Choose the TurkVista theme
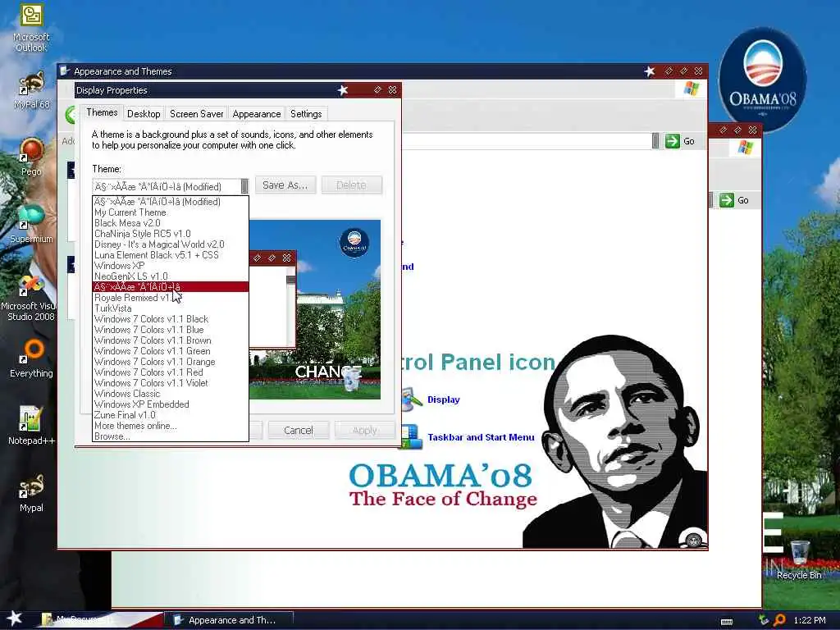The width and height of the screenshot is (840, 630). (171, 308)
